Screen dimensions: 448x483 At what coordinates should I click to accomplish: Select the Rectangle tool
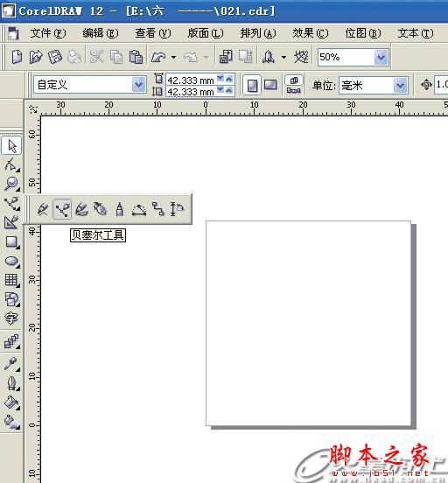click(x=11, y=241)
